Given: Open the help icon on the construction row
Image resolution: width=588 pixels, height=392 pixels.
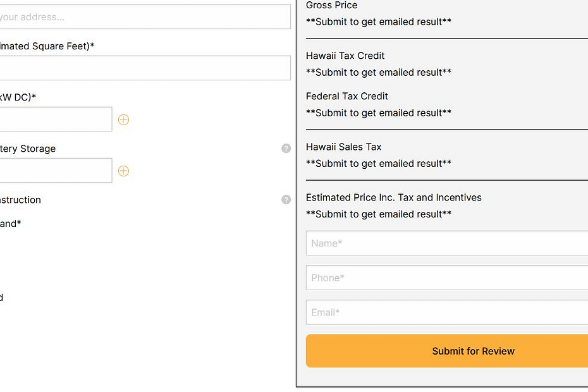Looking at the screenshot, I should pyautogui.click(x=286, y=200).
